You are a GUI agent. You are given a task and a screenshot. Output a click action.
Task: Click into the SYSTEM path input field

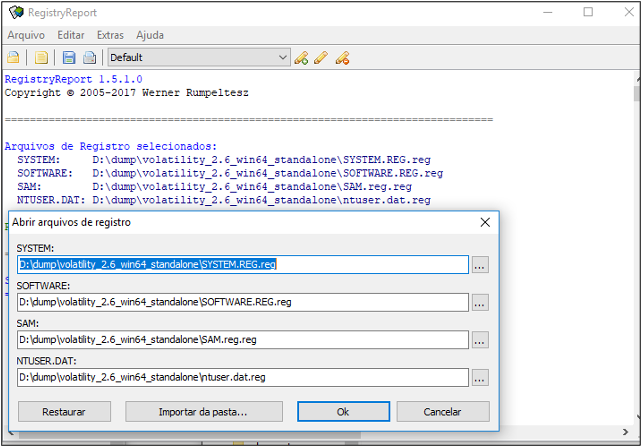pos(243,265)
